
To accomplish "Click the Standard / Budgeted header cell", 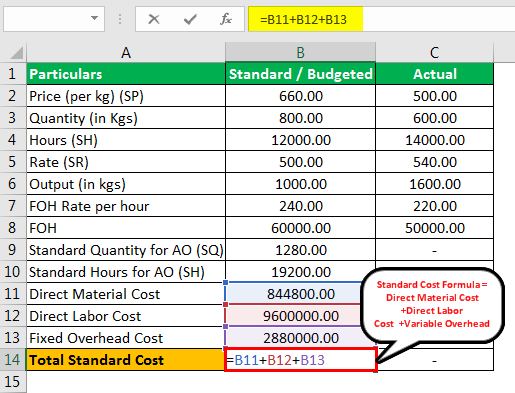I will pyautogui.click(x=300, y=74).
